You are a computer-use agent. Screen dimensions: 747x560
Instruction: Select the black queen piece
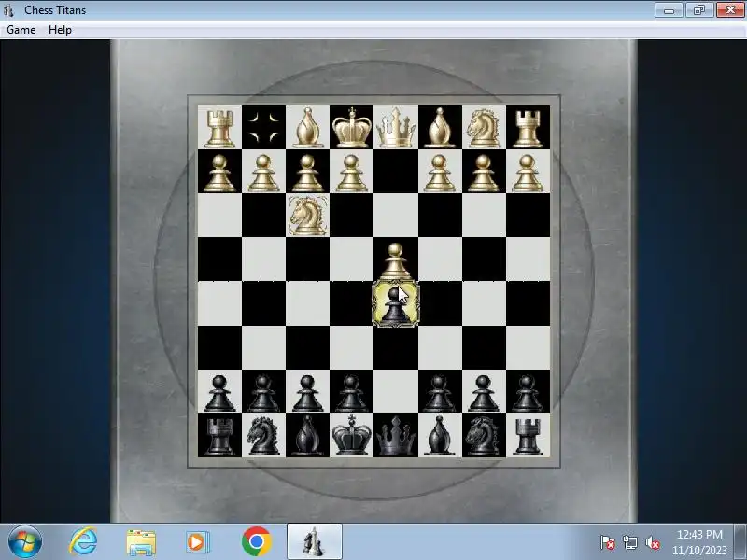click(395, 435)
